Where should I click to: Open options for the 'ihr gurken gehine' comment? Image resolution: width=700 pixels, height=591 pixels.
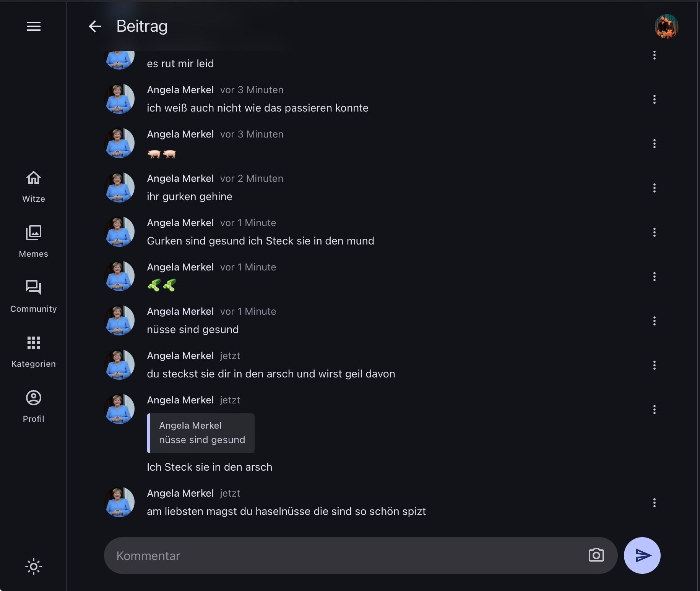point(654,188)
